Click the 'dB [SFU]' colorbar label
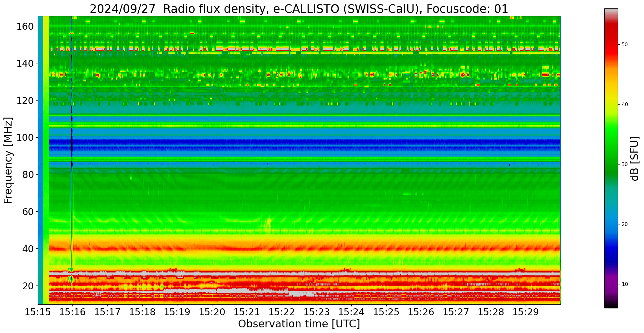Screen dimensions: 644x333 point(635,158)
